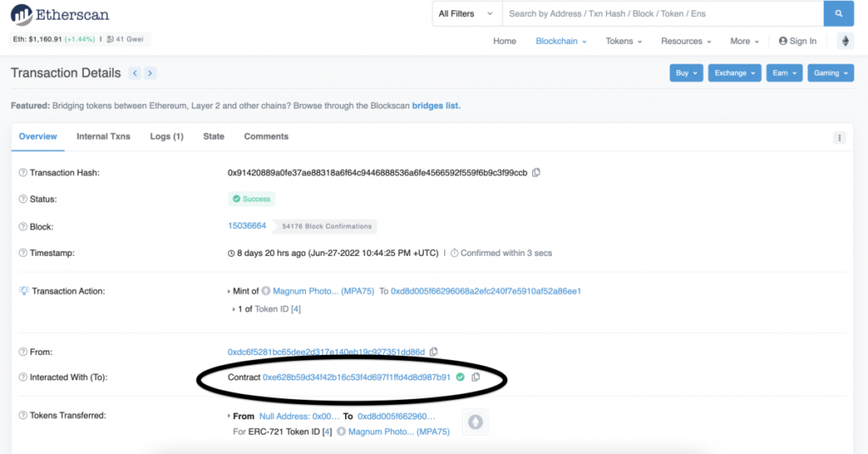Click the help icon beside From
This screenshot has width=868, height=454.
(23, 352)
